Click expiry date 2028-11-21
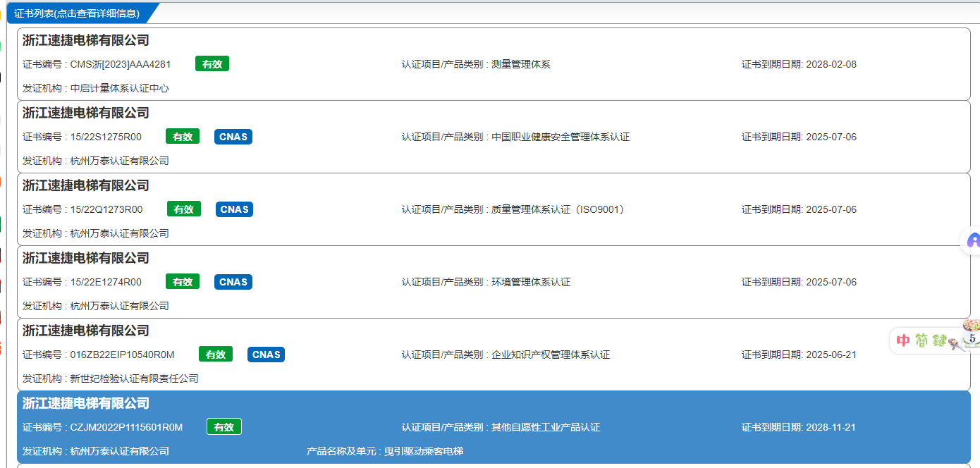Screen dimensions: 980x468 [x=831, y=427]
